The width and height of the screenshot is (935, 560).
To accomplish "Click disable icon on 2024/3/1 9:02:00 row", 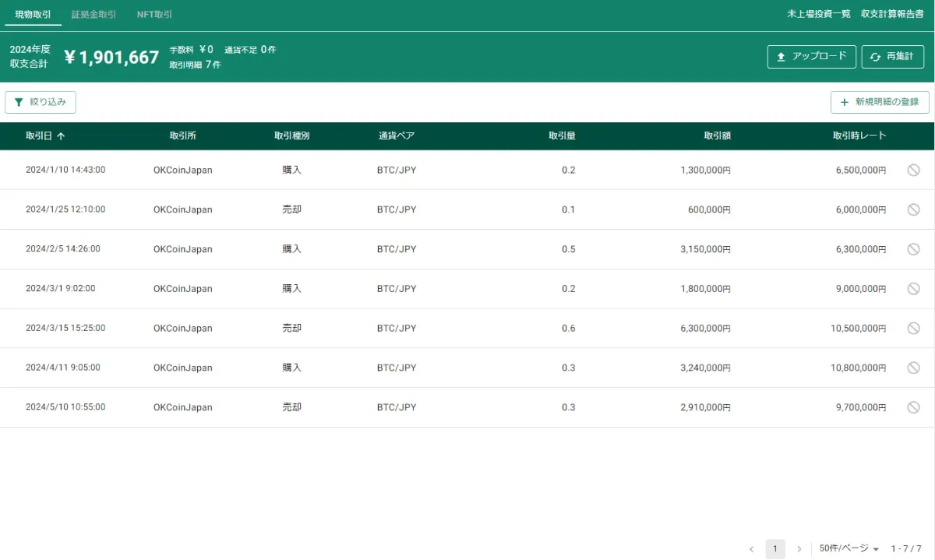I will [913, 288].
